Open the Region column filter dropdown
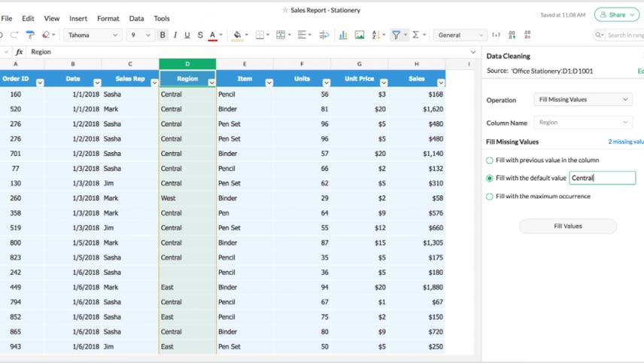 pos(211,83)
